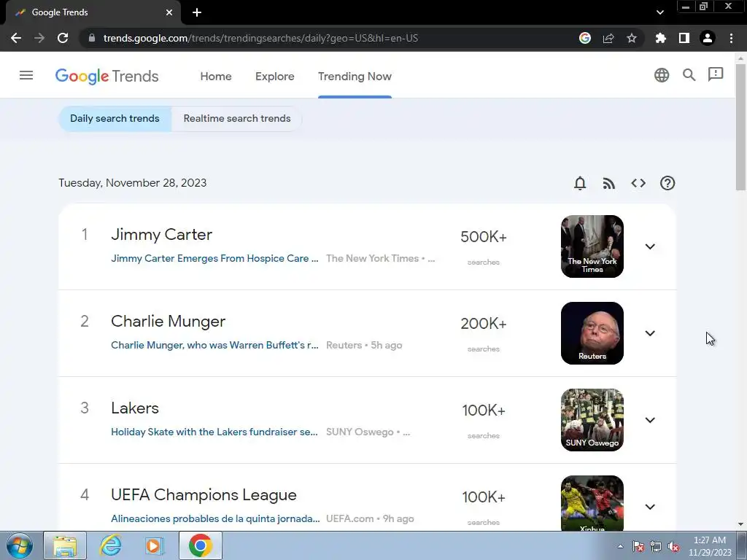Click the UEFA Champions League title
Viewport: 747px width, 560px height.
204,495
